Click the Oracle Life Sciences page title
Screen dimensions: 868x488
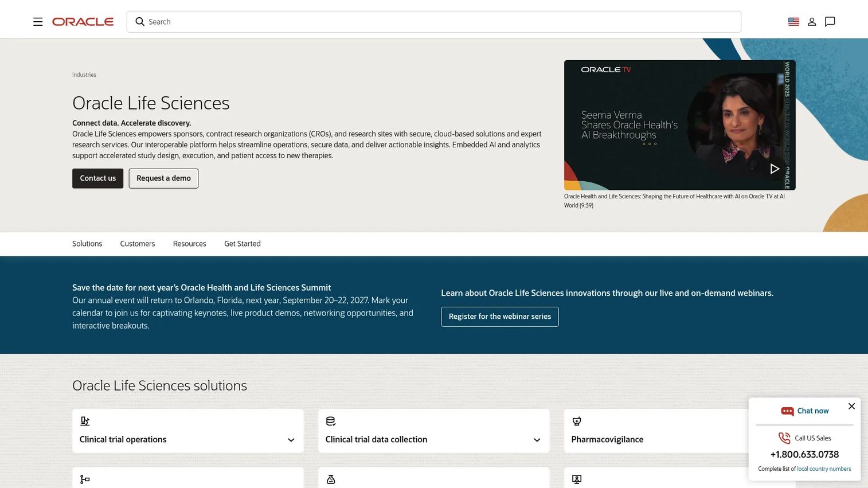coord(151,103)
